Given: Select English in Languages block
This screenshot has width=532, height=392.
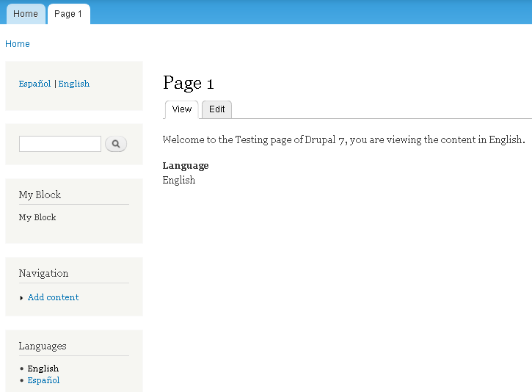Looking at the screenshot, I should pos(43,369).
